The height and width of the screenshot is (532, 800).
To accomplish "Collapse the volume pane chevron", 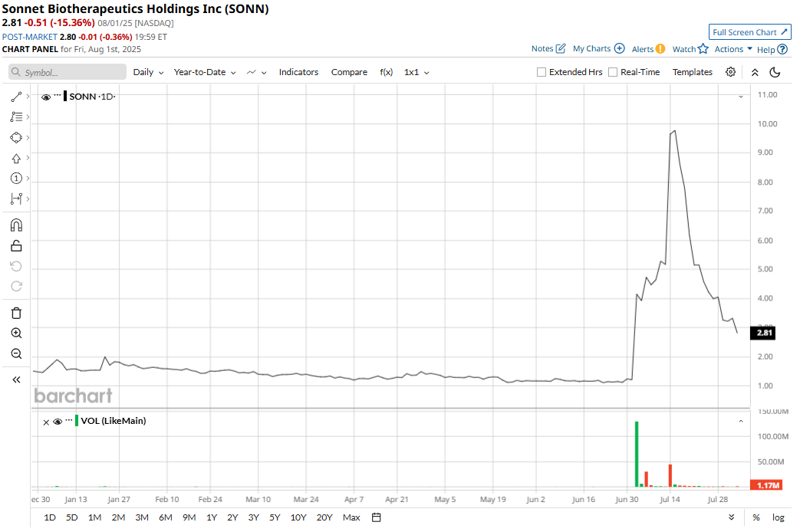I will [741, 422].
